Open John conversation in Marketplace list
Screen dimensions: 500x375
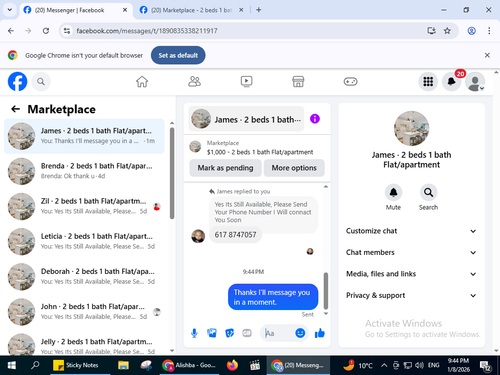84,311
